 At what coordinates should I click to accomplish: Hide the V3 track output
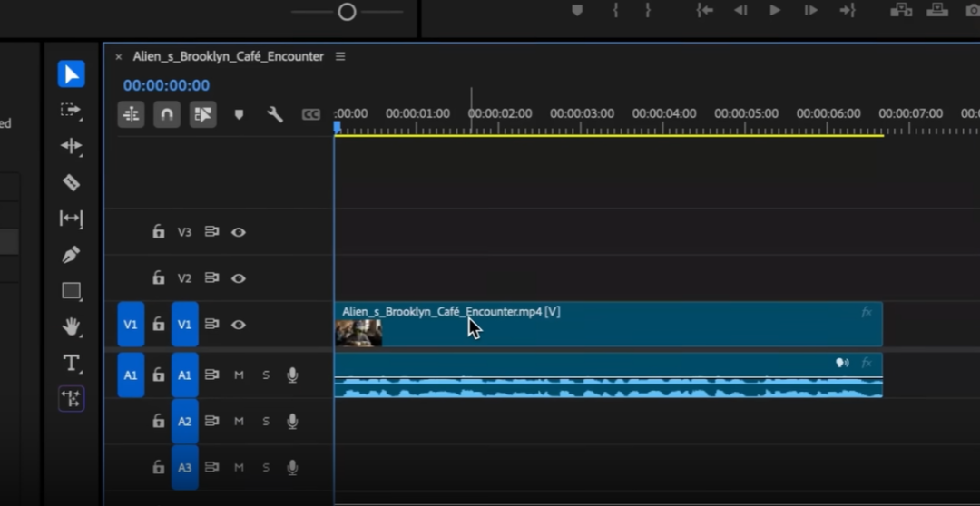tap(239, 232)
